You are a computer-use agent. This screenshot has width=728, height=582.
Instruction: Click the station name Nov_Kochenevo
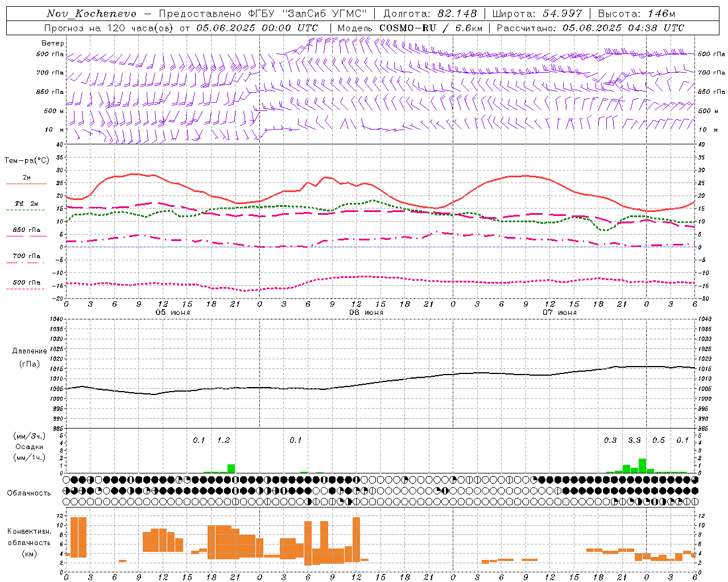[92, 14]
